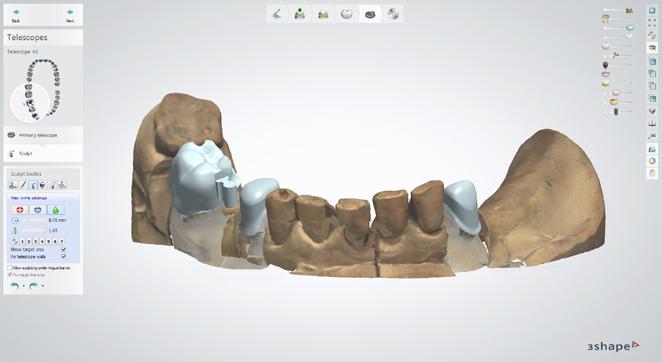Select the last Sculpt toolkit tool icon

pyautogui.click(x=62, y=185)
